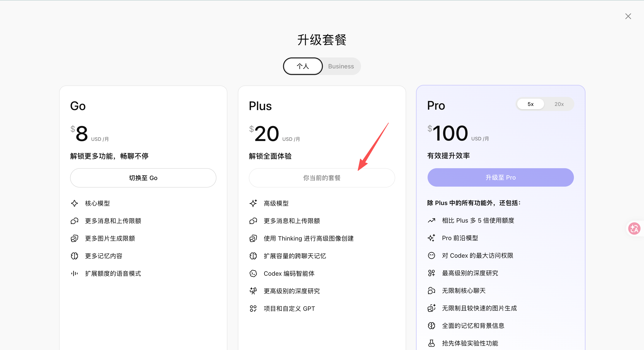Click the icon beside 最高级别的深度研究

[x=432, y=273]
